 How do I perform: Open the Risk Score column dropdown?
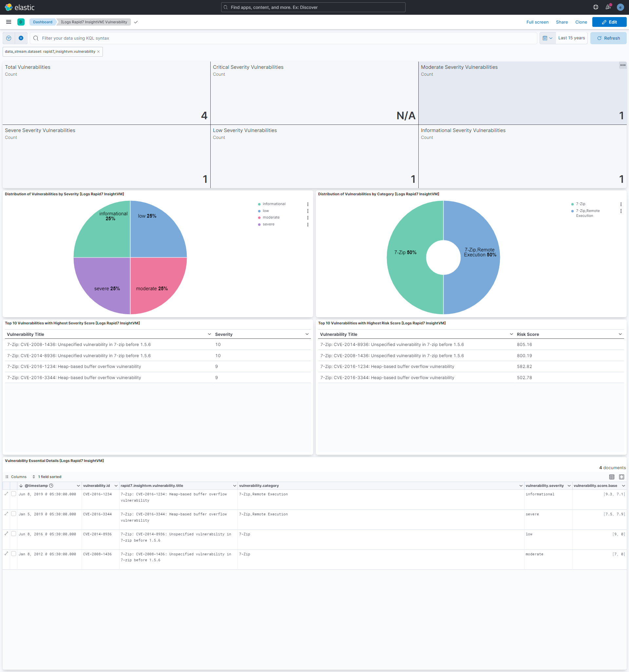point(620,334)
